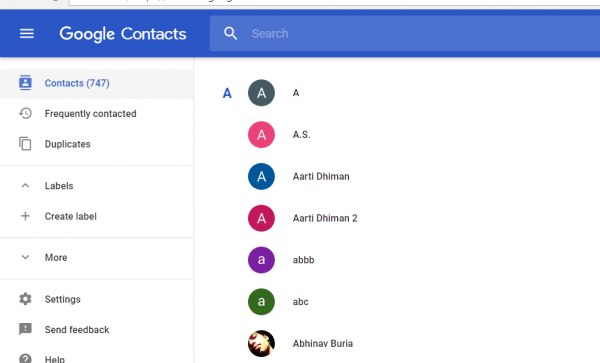Click the search magnifier icon
600x363 pixels.
coord(230,34)
